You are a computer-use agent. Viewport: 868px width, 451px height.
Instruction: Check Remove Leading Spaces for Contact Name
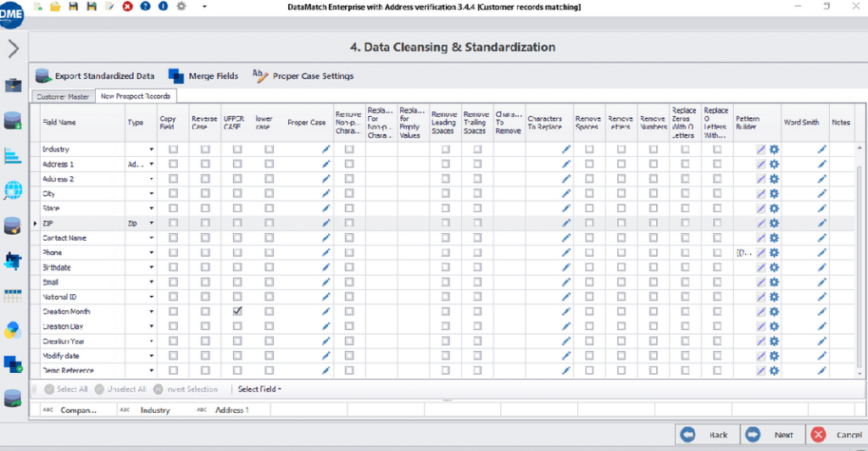[x=446, y=238]
